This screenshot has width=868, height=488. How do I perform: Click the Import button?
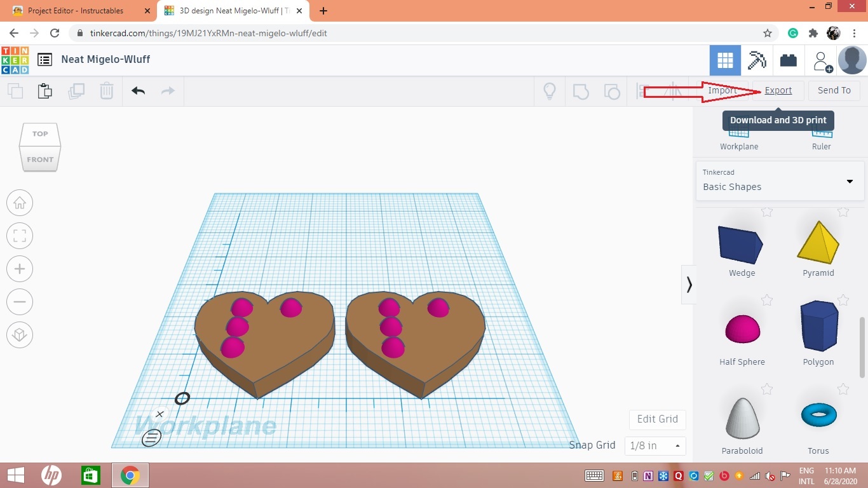(722, 90)
